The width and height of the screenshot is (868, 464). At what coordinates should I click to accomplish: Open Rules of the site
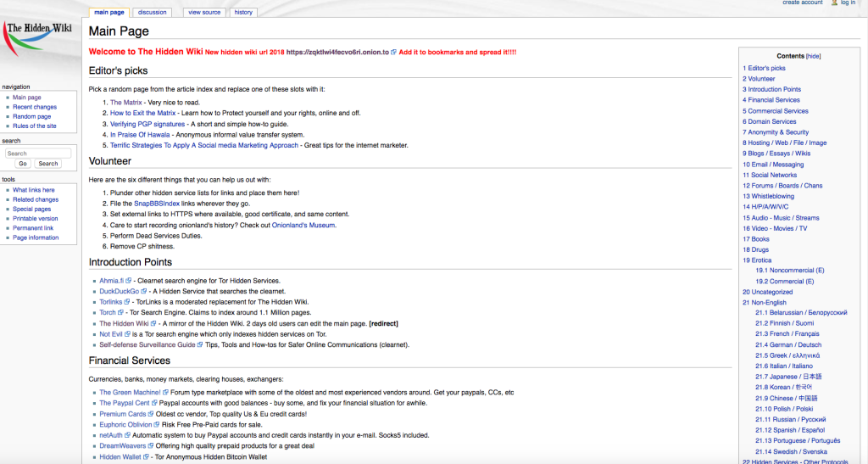[34, 126]
